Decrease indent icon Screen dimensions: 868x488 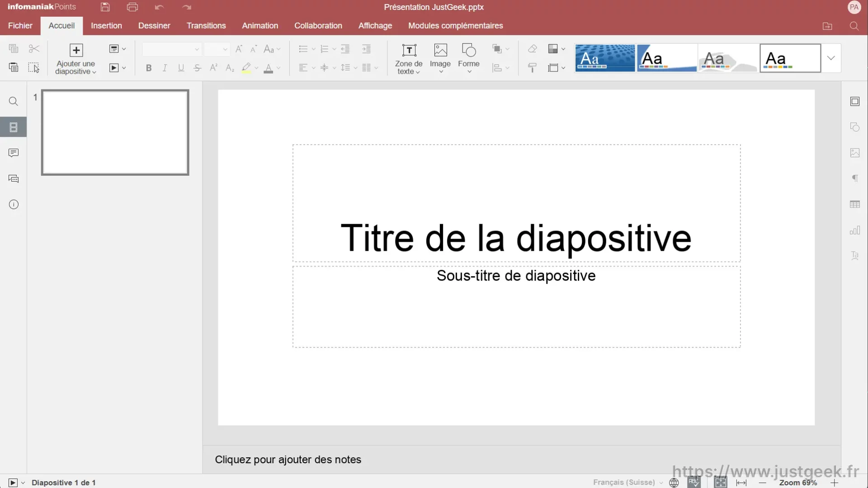345,49
